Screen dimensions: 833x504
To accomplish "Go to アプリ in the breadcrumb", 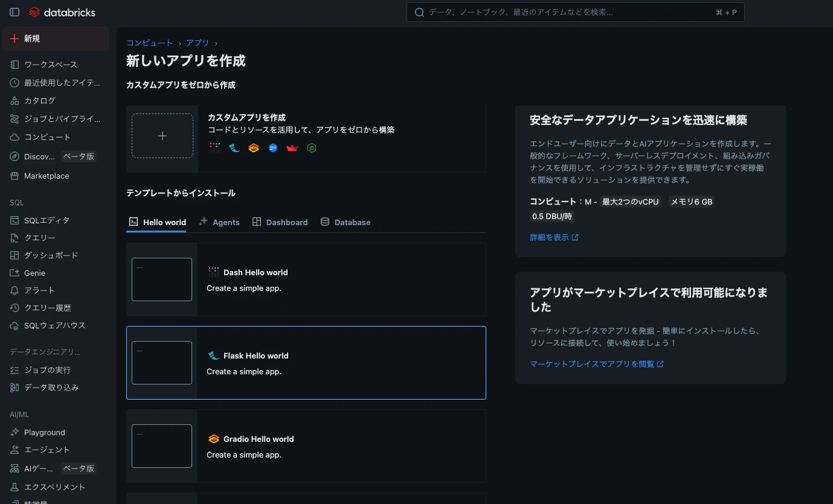I will click(198, 43).
